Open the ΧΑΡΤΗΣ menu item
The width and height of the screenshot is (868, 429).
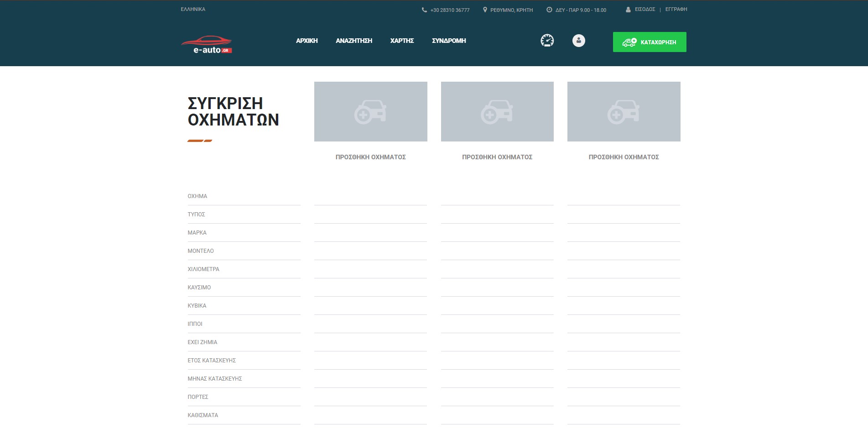pyautogui.click(x=402, y=41)
